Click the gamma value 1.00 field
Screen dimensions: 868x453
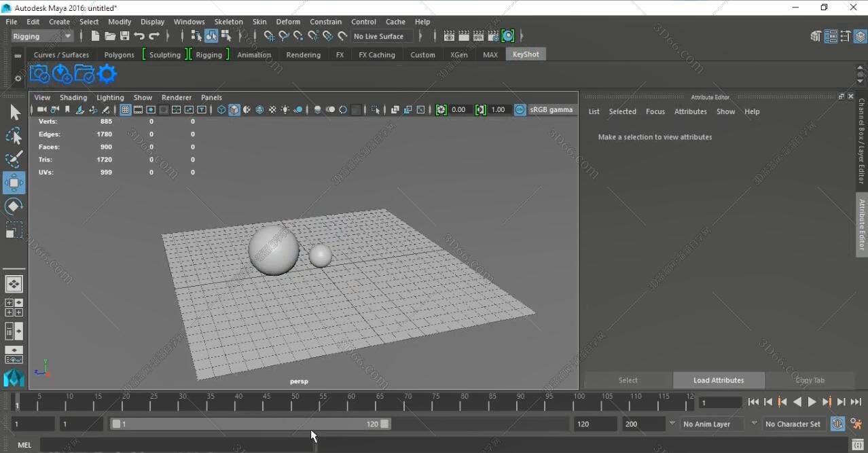pyautogui.click(x=499, y=109)
